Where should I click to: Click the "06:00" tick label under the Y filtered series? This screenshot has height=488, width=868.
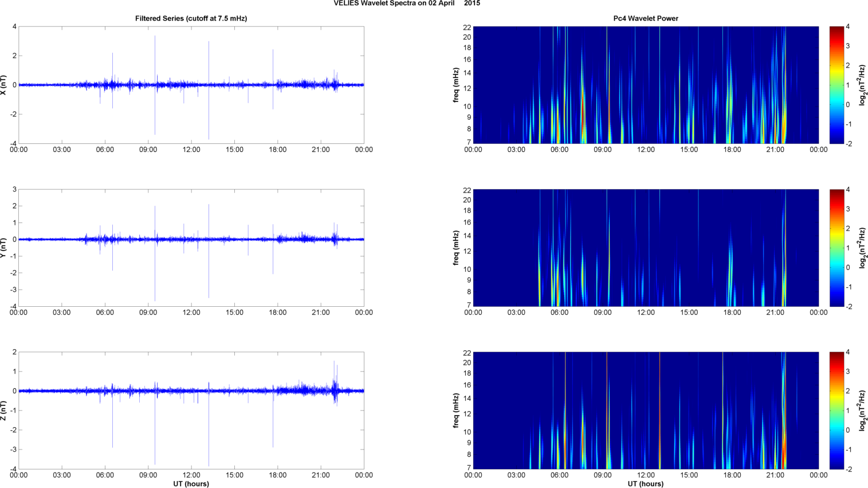tap(105, 313)
